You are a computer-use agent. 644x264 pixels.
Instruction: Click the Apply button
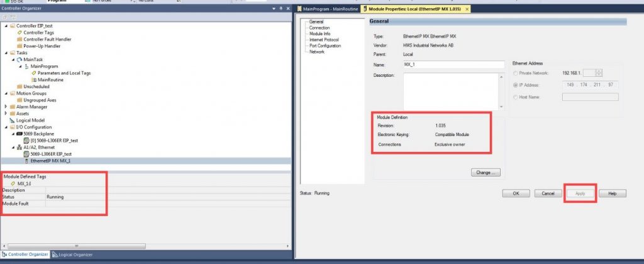(x=580, y=193)
